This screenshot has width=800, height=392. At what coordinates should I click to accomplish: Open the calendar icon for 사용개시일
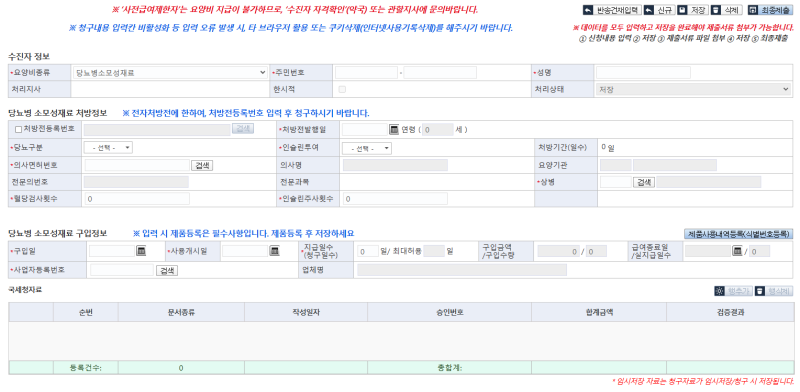coord(274,251)
